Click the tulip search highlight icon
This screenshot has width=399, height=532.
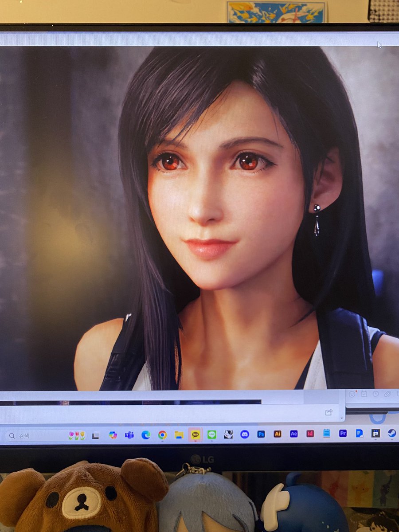click(76, 436)
